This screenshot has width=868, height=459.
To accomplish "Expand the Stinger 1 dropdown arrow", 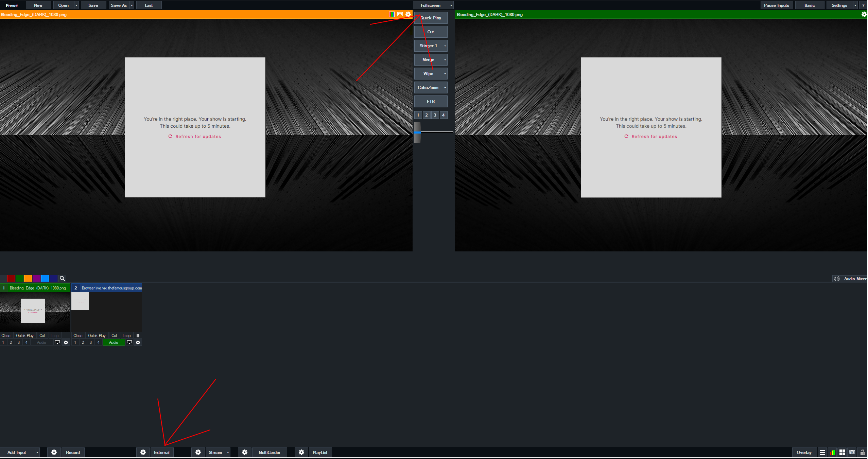I will [445, 46].
